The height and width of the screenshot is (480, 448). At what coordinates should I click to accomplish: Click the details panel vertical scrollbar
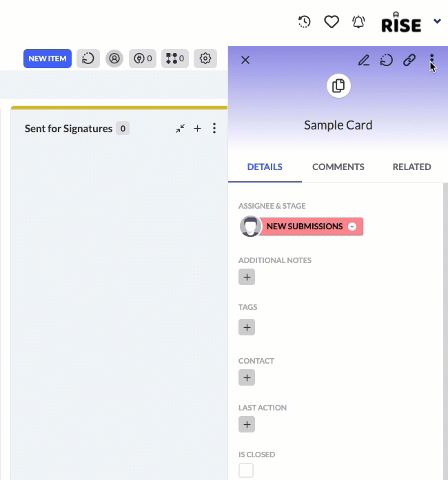(445, 331)
